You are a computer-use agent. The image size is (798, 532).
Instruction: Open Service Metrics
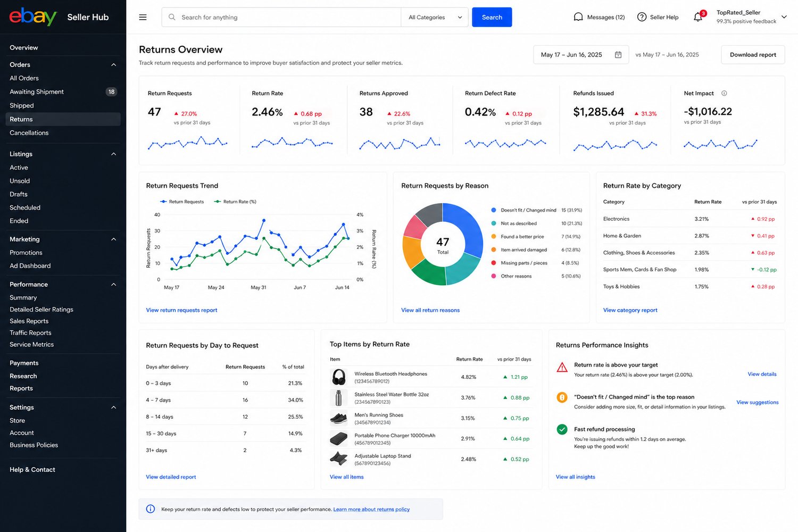pyautogui.click(x=32, y=345)
